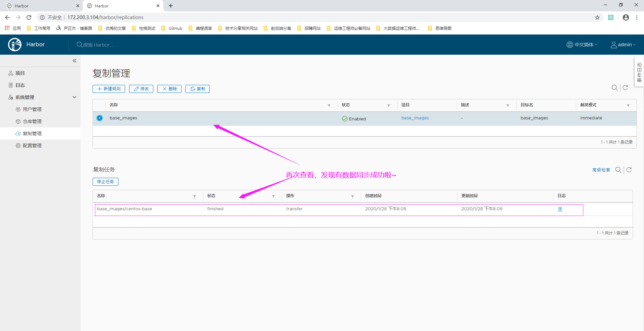Click browser forward arrow

18,17
